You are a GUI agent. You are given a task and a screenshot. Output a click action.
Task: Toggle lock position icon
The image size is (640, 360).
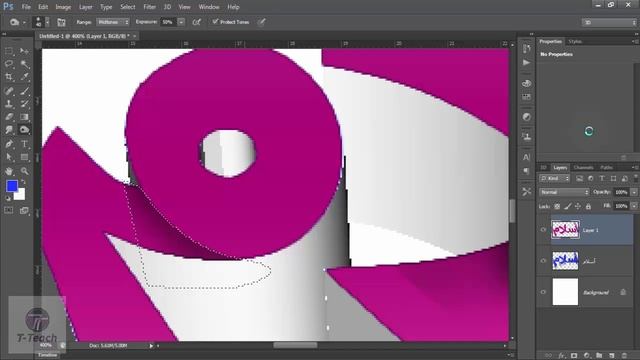coord(578,207)
